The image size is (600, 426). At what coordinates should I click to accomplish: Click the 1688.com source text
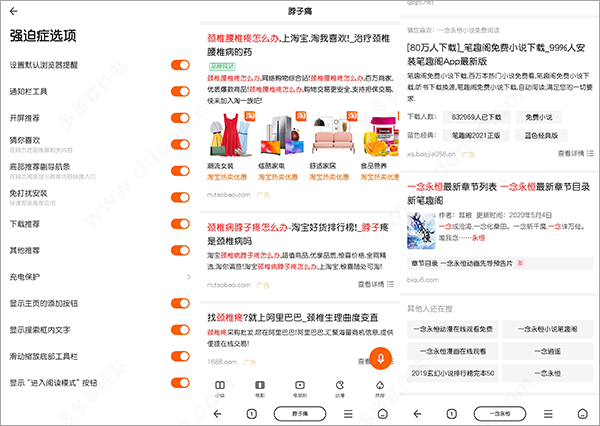[x=222, y=362]
